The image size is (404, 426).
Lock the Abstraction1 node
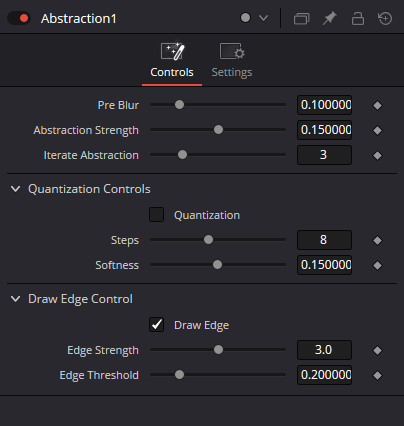point(358,18)
